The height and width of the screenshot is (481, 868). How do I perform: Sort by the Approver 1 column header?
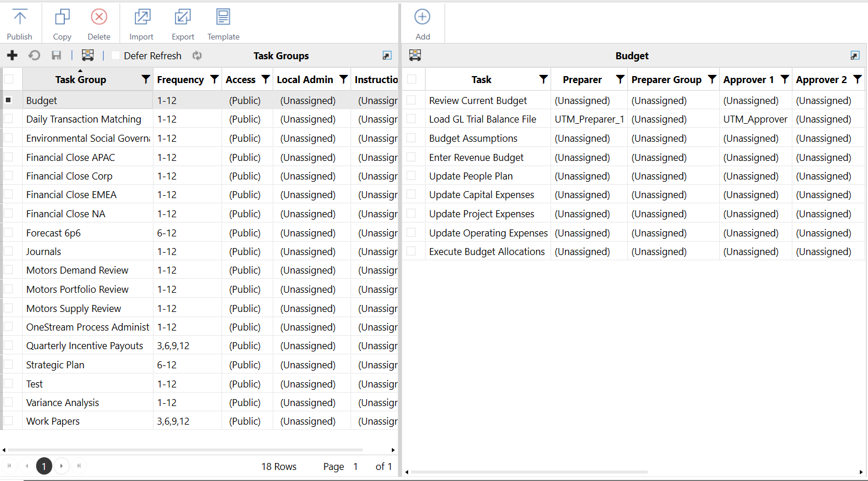click(748, 80)
